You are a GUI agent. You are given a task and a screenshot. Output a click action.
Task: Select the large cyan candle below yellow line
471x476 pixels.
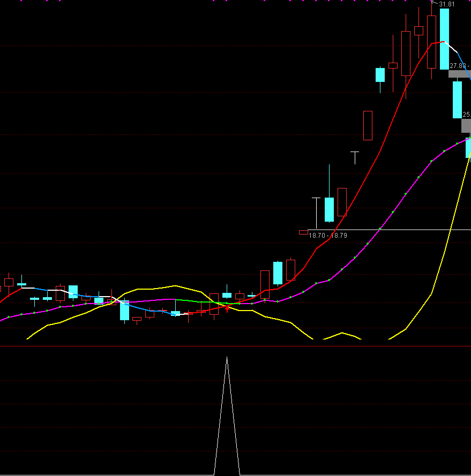(x=124, y=311)
